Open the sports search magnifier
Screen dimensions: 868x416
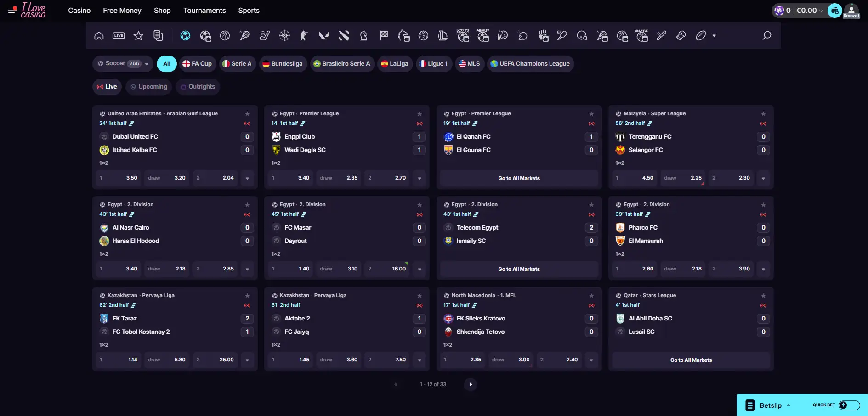click(x=766, y=36)
